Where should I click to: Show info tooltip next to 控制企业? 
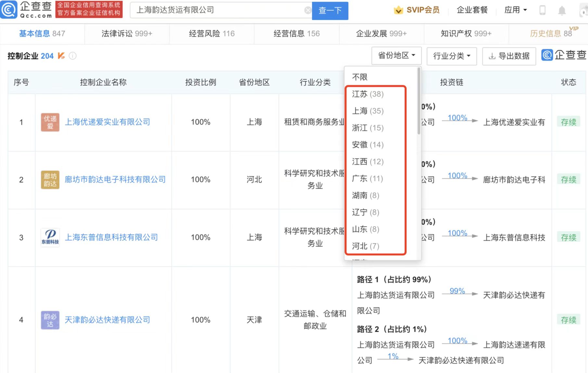tap(73, 56)
